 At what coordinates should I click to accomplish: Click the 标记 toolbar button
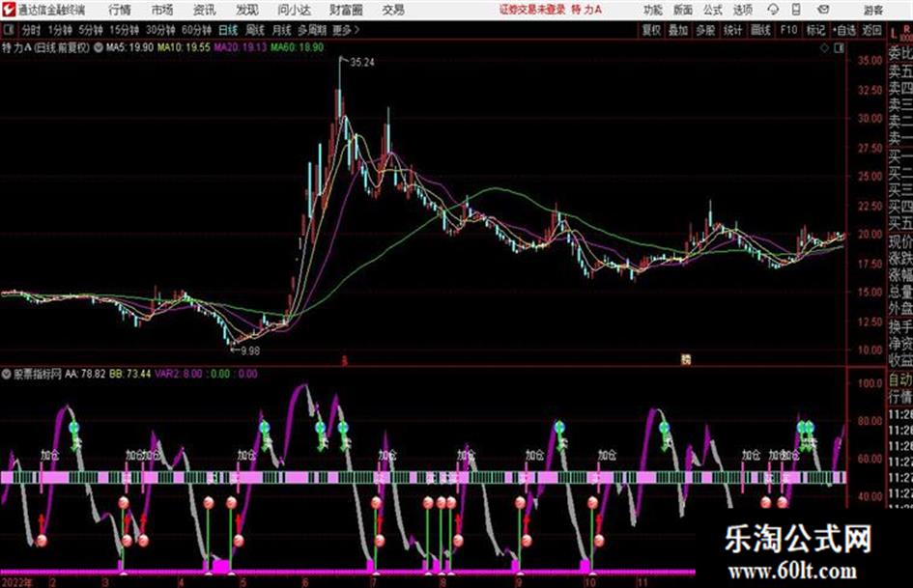815,30
